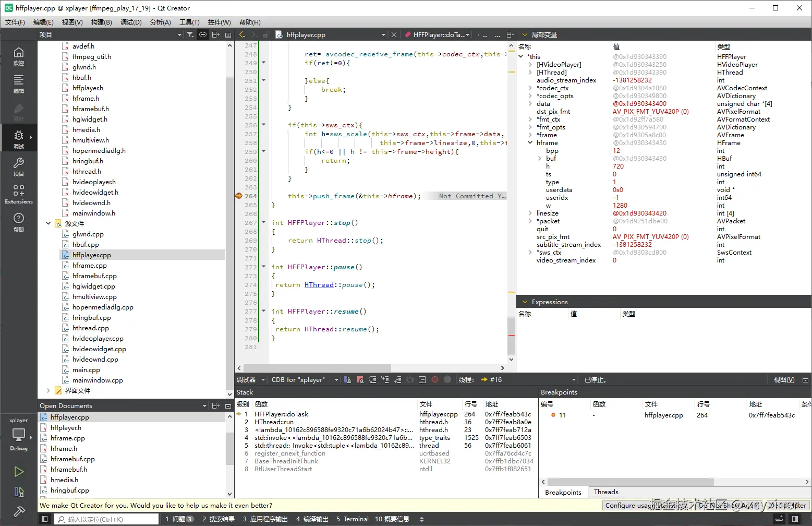Expand the *codec_ctx variable node
Viewport: 812px width, 526px height.
[x=530, y=88]
